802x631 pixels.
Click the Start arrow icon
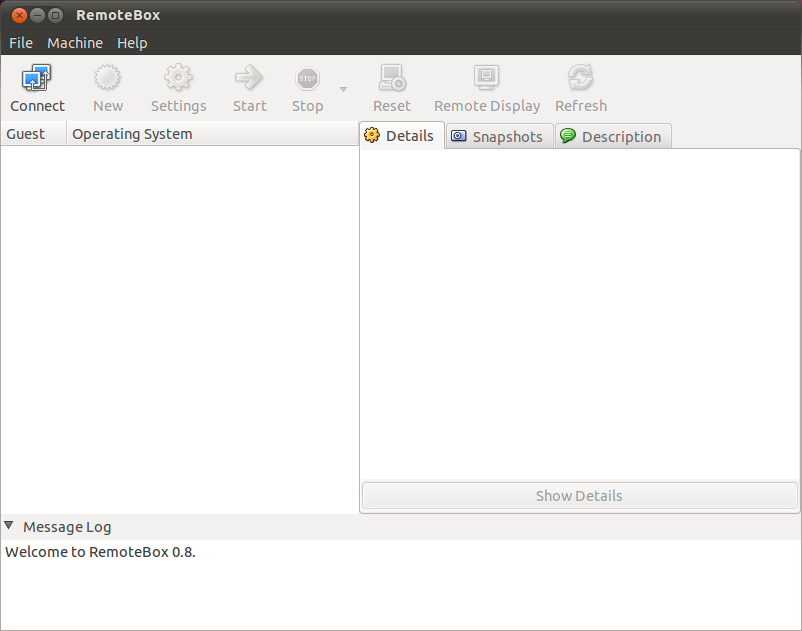click(x=249, y=78)
